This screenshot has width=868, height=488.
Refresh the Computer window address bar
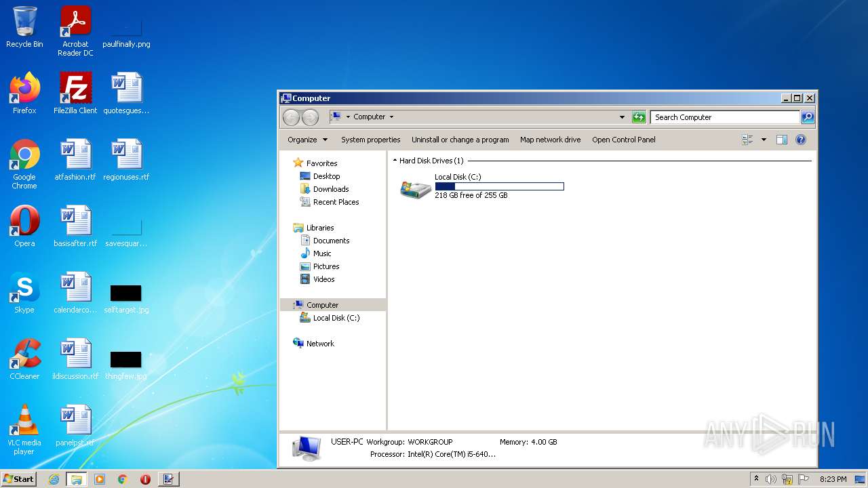(x=639, y=117)
